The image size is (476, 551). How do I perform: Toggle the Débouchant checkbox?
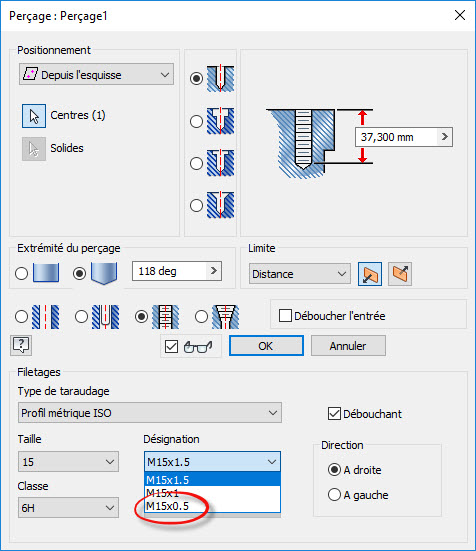point(334,414)
